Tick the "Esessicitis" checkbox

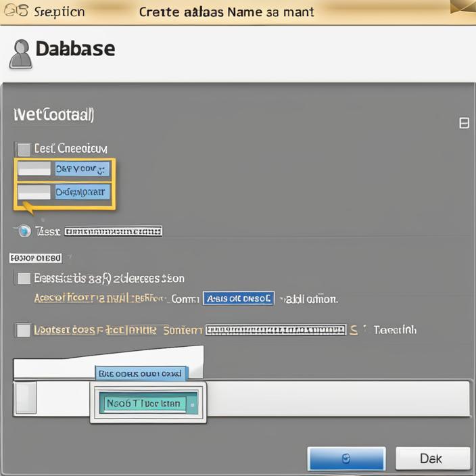[x=24, y=279]
